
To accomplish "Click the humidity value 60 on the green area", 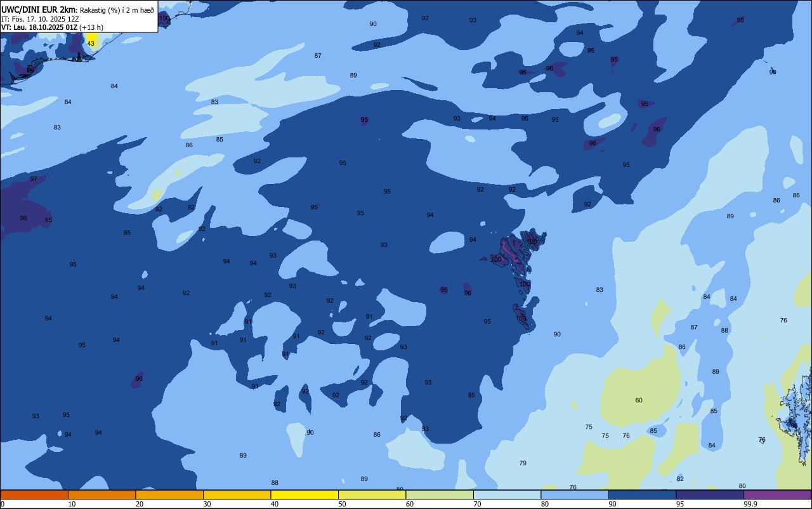I will (639, 400).
